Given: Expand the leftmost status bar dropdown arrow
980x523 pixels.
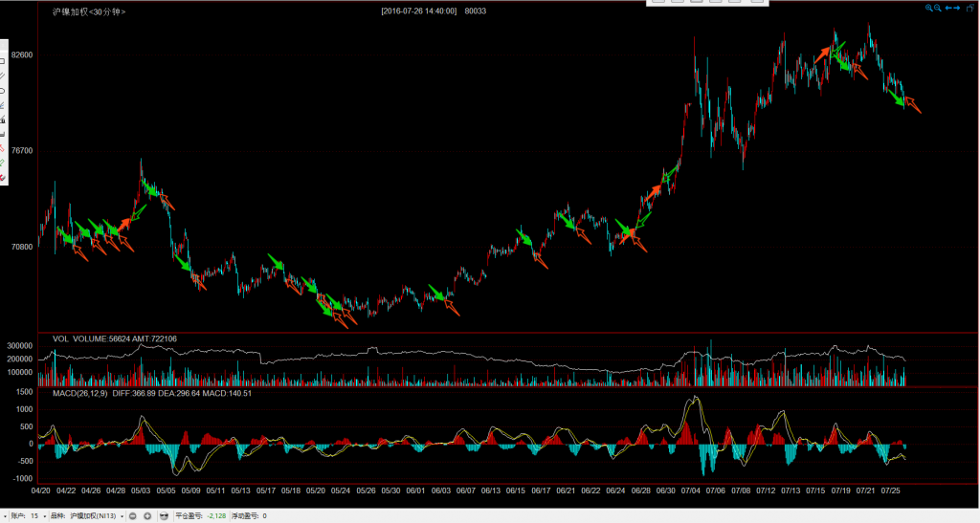Looking at the screenshot, I should pos(4,515).
